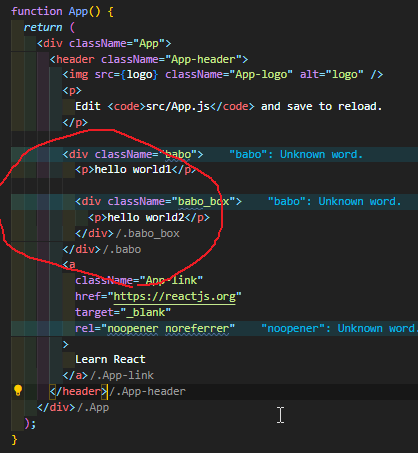The height and width of the screenshot is (453, 418).
Task: Click the target="_blank" attribute
Action: click(123, 312)
